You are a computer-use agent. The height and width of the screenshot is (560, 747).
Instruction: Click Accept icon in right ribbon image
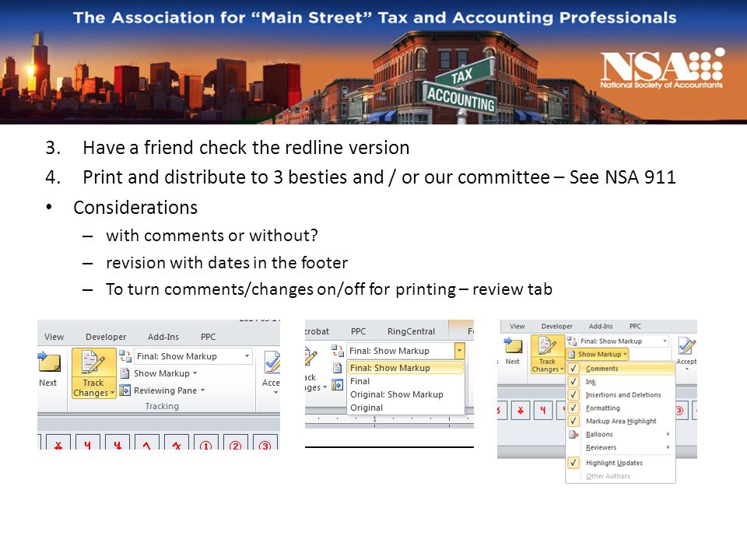click(686, 345)
